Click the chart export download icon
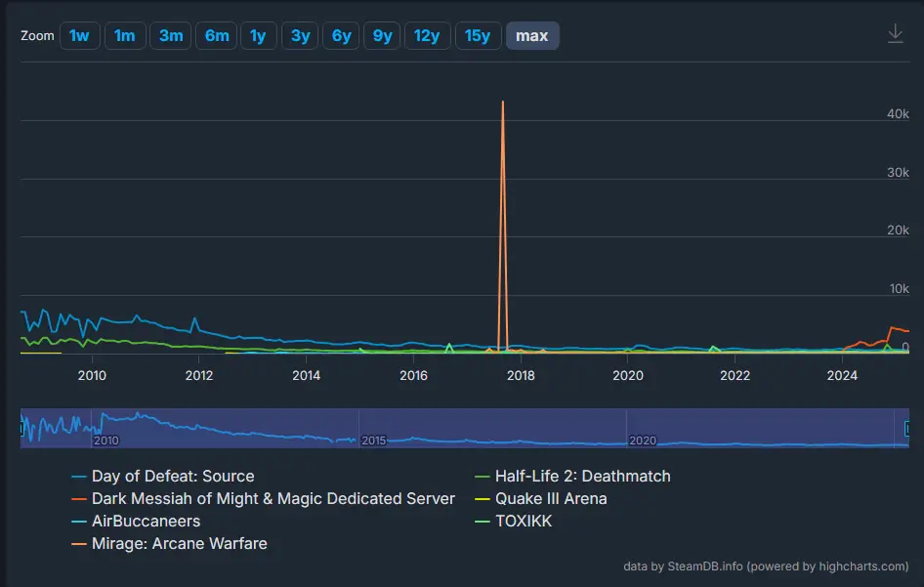The image size is (924, 587). pos(895,32)
